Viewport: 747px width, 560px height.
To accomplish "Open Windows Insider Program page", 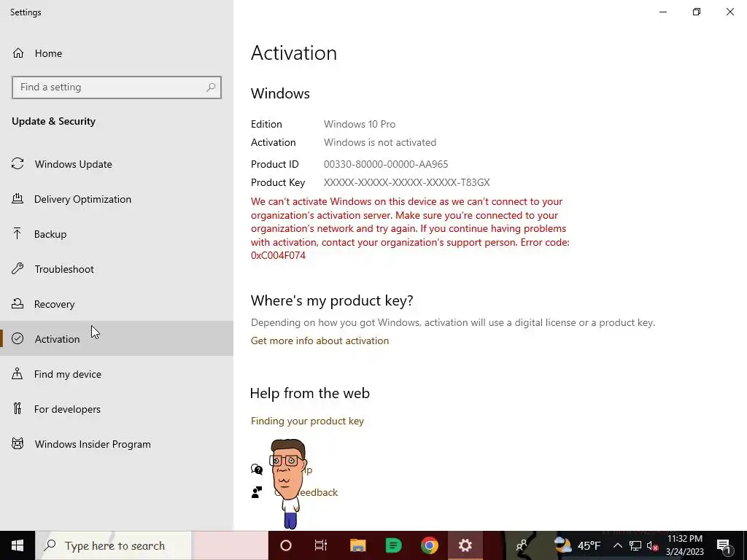I will 117,444.
